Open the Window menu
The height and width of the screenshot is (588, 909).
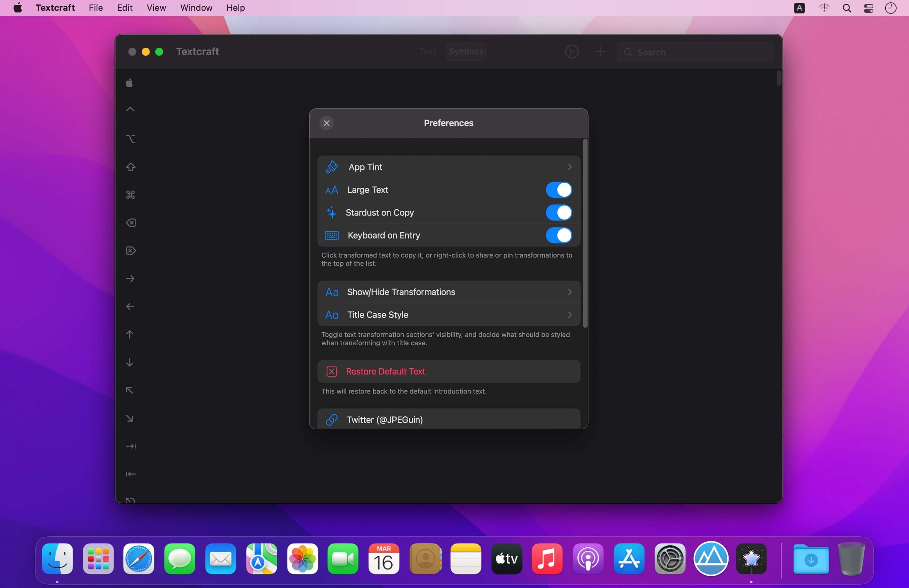pyautogui.click(x=196, y=8)
